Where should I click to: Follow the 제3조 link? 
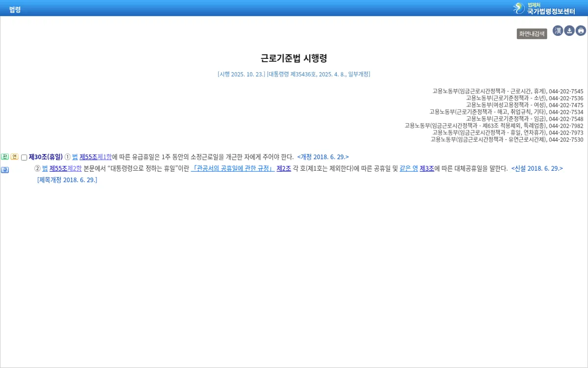pyautogui.click(x=427, y=168)
